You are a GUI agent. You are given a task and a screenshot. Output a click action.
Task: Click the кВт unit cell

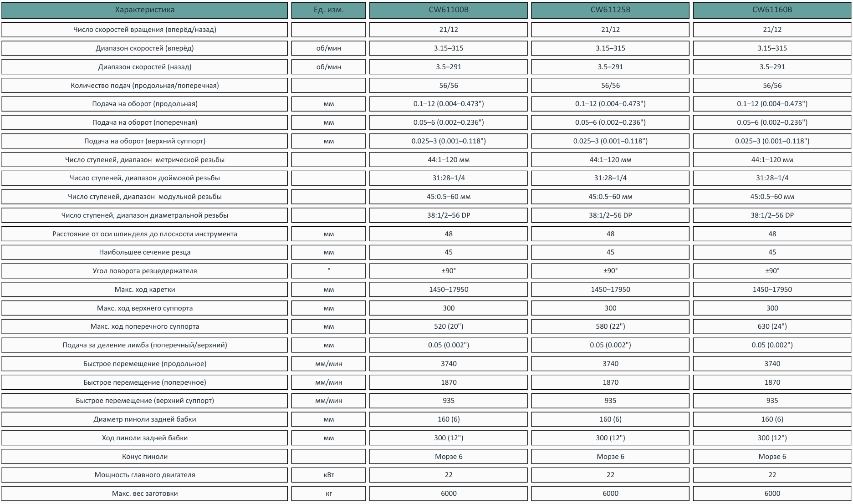(328, 475)
